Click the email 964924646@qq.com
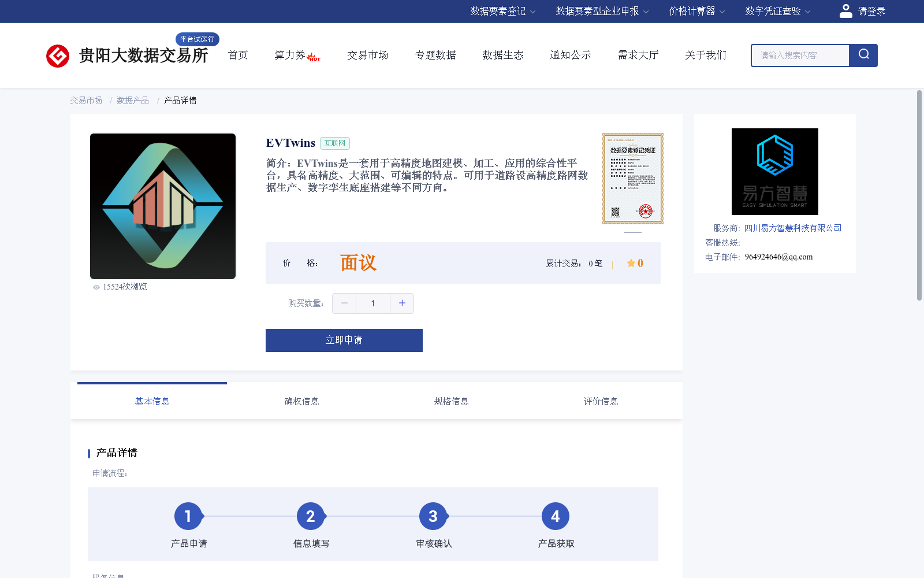This screenshot has height=578, width=924. point(778,257)
